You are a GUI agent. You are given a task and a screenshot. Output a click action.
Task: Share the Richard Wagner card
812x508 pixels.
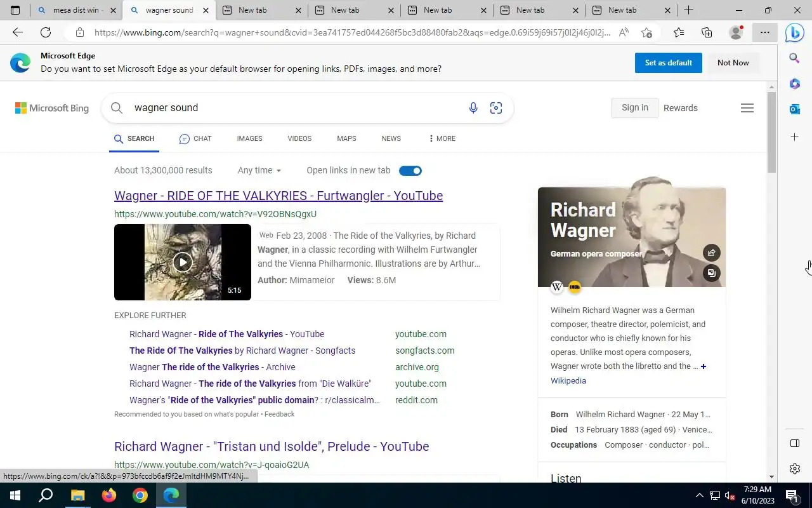(711, 253)
